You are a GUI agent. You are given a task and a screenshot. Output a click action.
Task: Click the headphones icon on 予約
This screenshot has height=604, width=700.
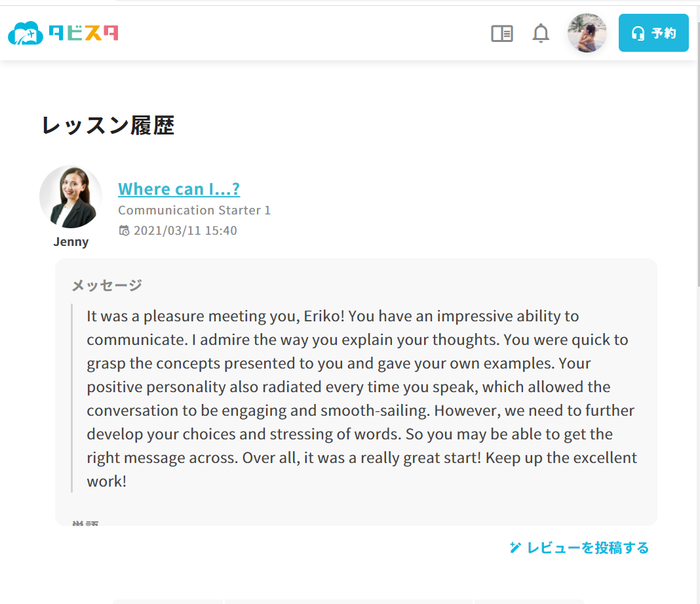pyautogui.click(x=638, y=33)
